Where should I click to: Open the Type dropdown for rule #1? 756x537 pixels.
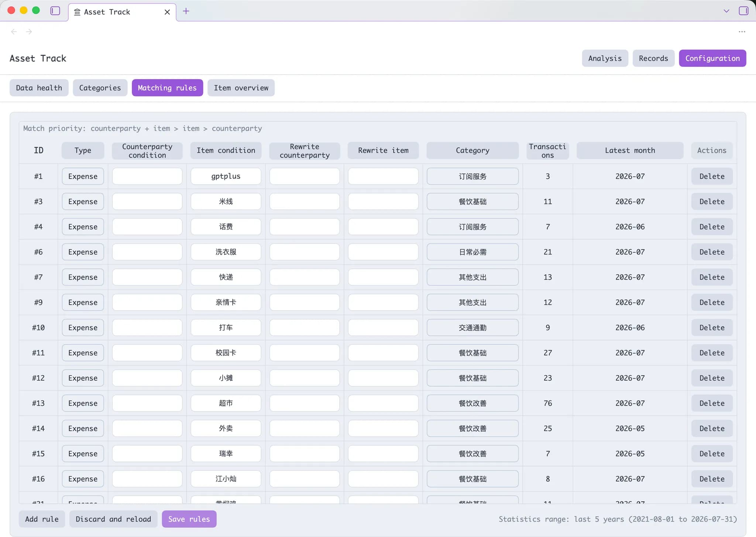pyautogui.click(x=83, y=176)
